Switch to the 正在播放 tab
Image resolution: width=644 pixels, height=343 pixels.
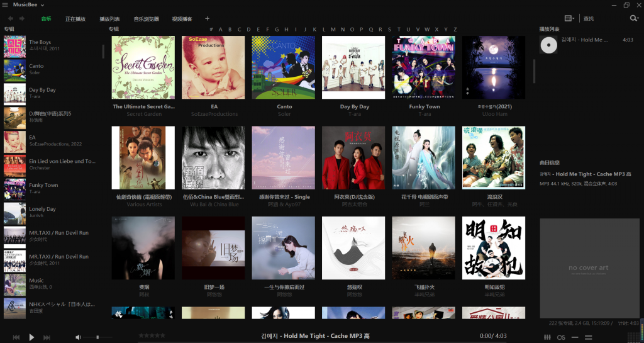[75, 19]
